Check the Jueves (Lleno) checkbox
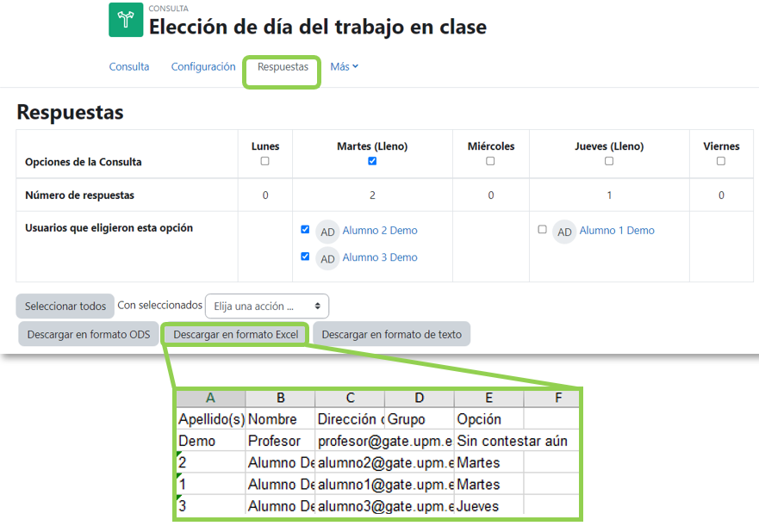Image resolution: width=759 pixels, height=532 pixels. pos(609,161)
